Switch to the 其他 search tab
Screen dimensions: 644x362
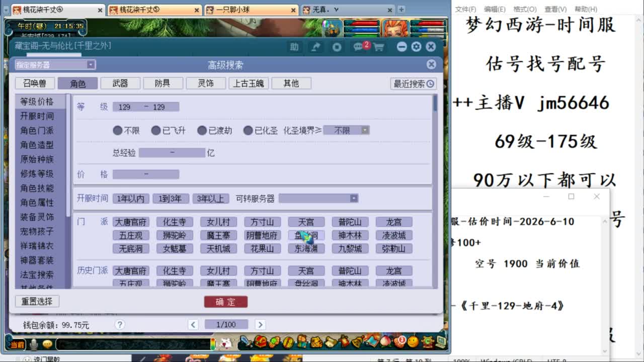point(291,83)
